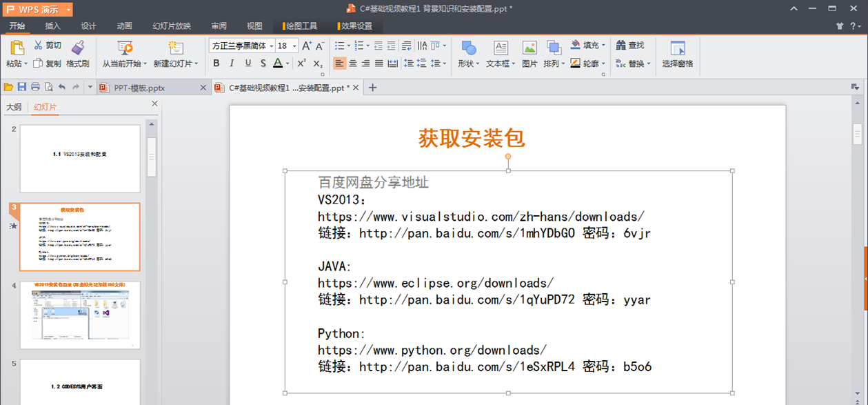Toggle underline formatting
Viewport: 868px width, 405px height.
[x=248, y=63]
